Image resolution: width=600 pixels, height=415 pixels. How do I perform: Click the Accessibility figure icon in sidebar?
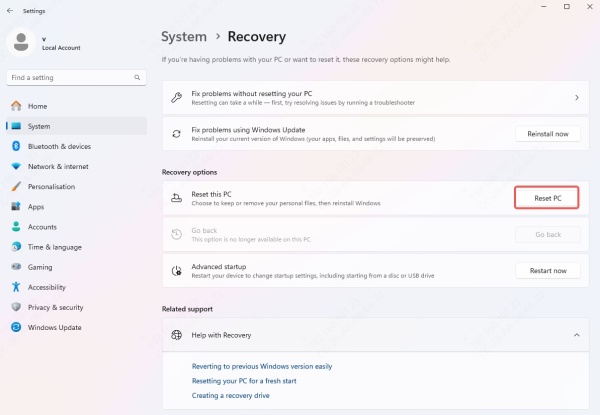pos(16,287)
